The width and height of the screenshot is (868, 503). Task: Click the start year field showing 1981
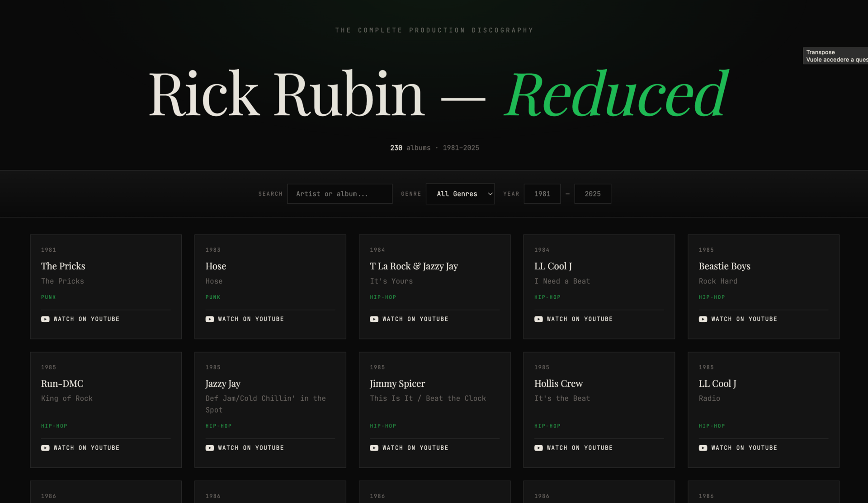pos(542,194)
